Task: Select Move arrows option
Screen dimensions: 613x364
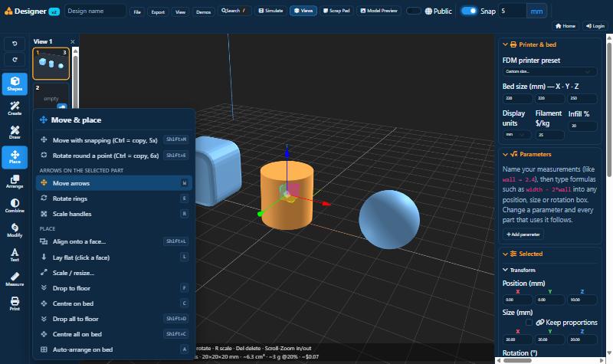Action: click(113, 183)
